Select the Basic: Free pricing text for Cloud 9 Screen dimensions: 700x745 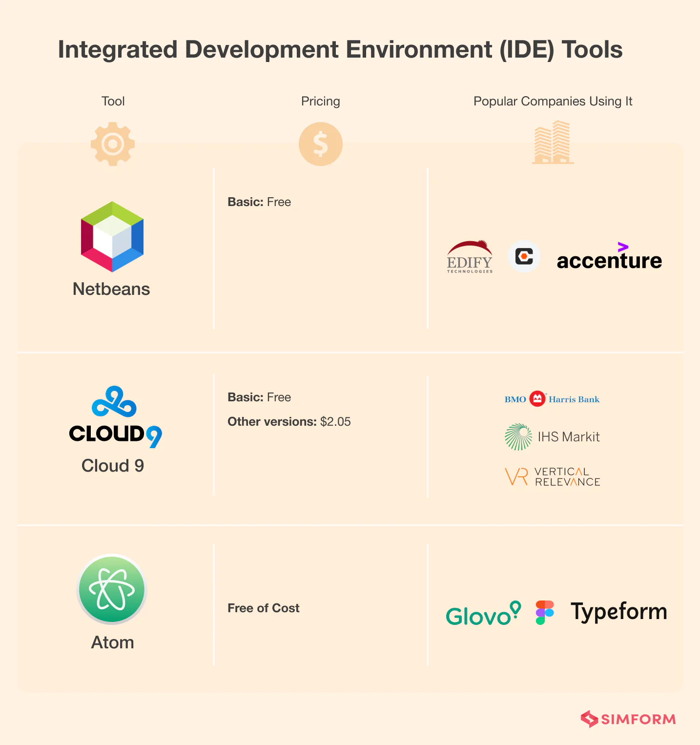pyautogui.click(x=259, y=397)
